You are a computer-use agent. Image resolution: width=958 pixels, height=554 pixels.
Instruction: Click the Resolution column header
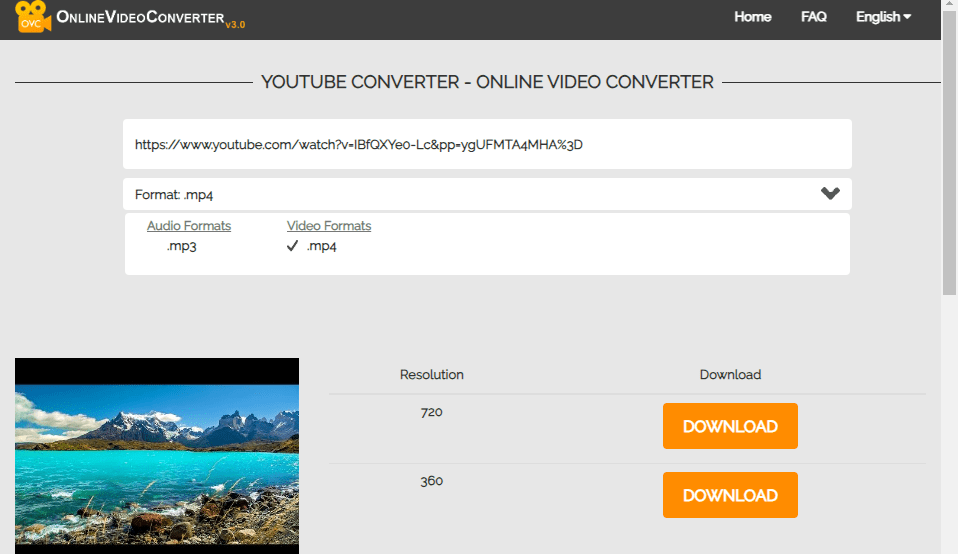click(x=431, y=375)
